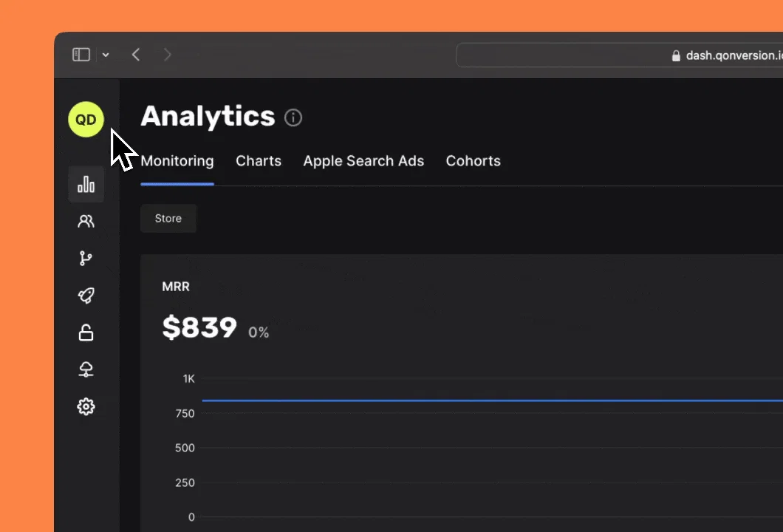
Task: Focus the dash.qonversion.io address bar
Action: pyautogui.click(x=619, y=55)
